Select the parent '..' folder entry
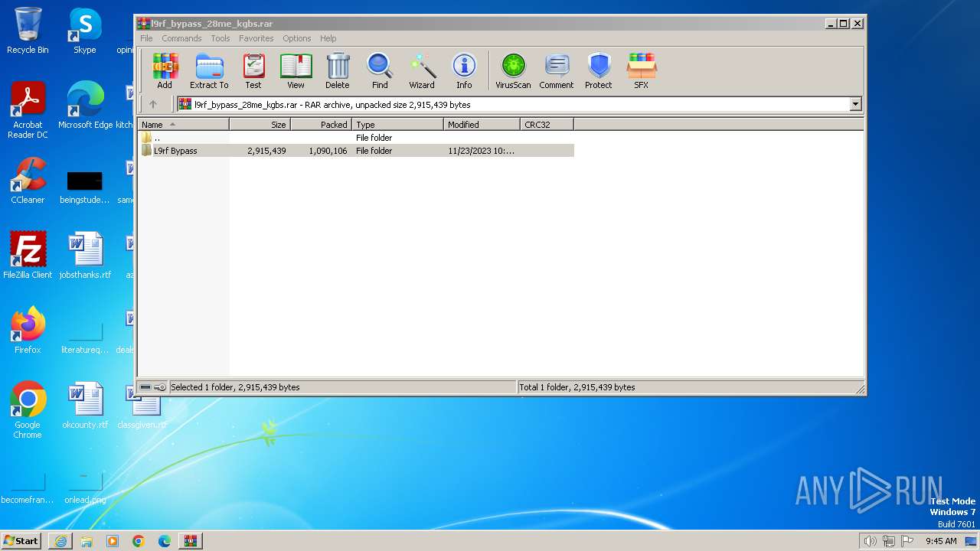Viewport: 980px width, 551px height. click(356, 138)
